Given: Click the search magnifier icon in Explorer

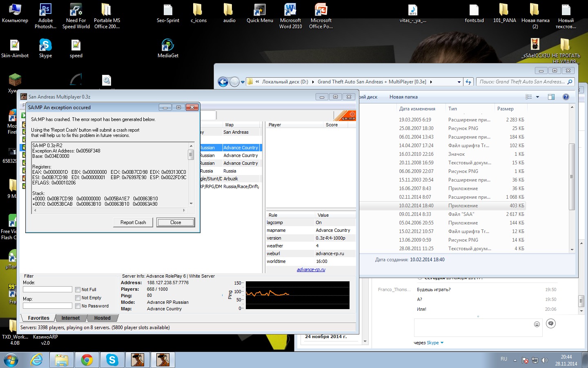Looking at the screenshot, I should click(x=570, y=82).
